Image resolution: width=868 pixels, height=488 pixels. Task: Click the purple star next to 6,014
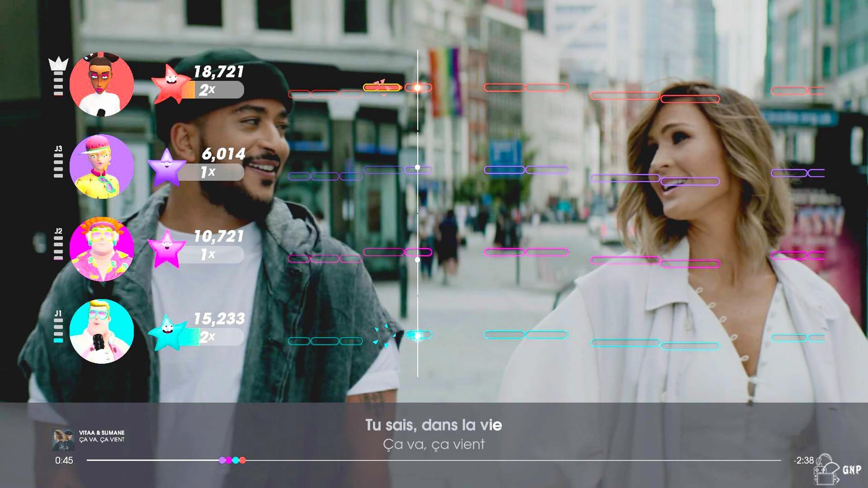pyautogui.click(x=166, y=167)
